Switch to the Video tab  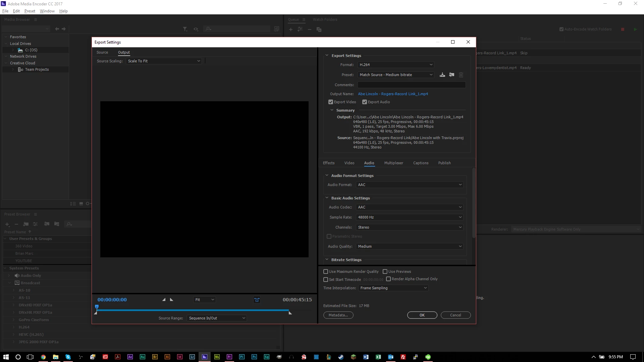pos(349,163)
